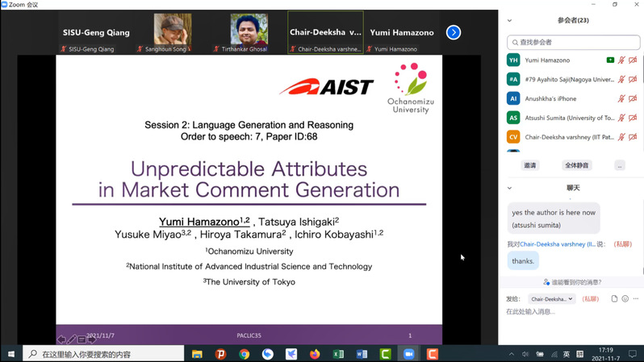The height and width of the screenshot is (362, 644).
Task: Click the 查找参会者 search participants field
Action: click(x=571, y=42)
